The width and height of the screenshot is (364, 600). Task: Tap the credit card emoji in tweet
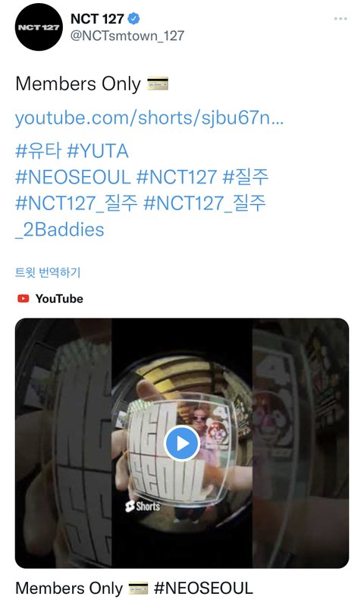click(158, 83)
